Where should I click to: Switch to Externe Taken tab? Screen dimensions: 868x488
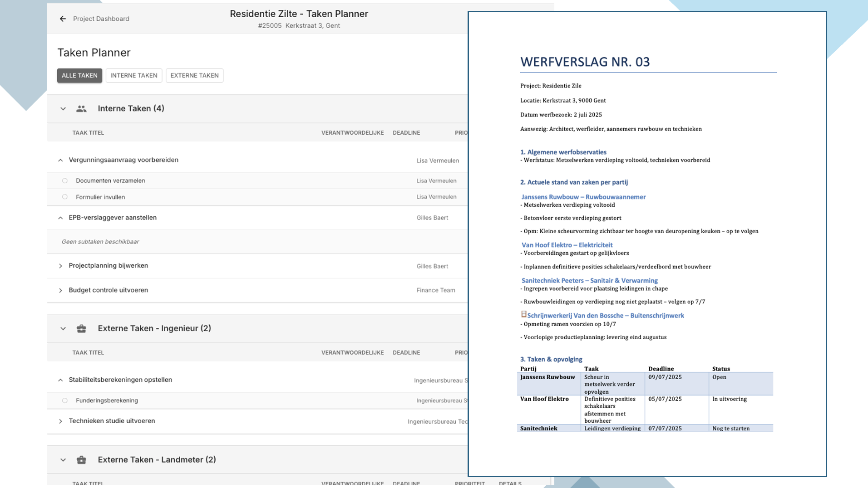(194, 75)
